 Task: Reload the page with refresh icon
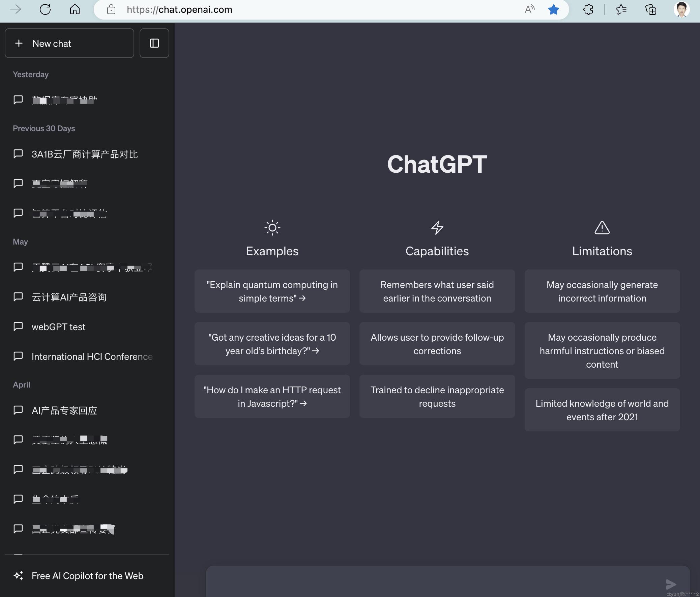pyautogui.click(x=45, y=9)
